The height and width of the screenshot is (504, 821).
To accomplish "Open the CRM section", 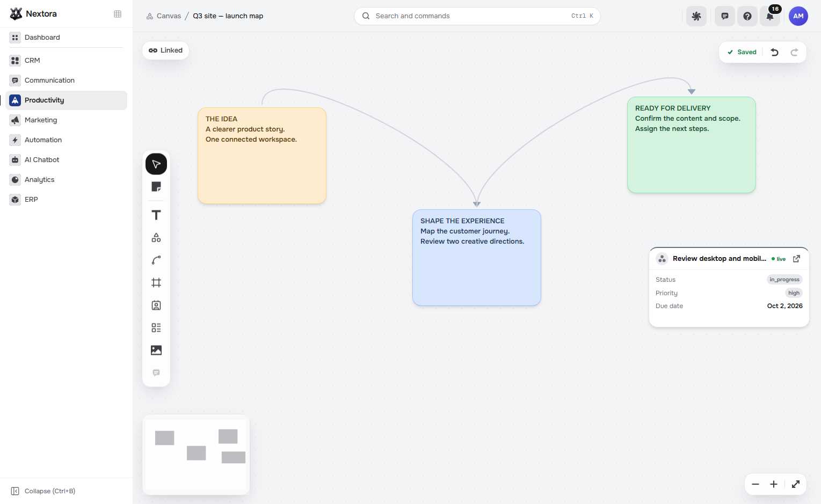I will point(66,61).
